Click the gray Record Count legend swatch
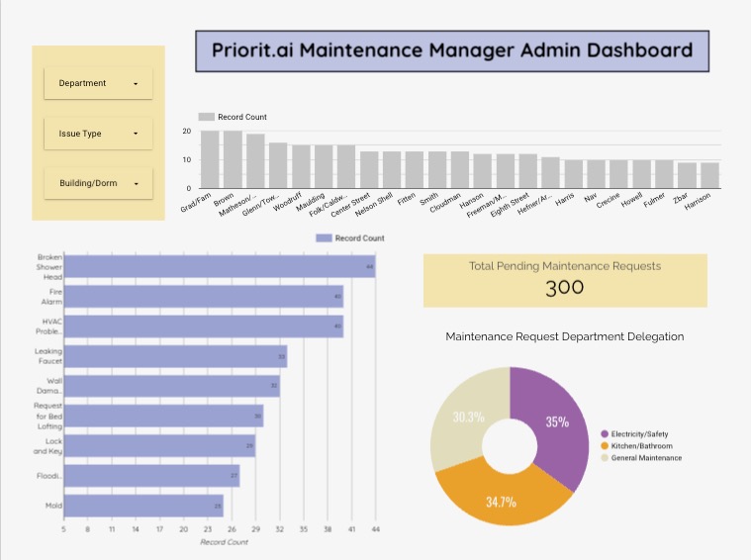Image resolution: width=751 pixels, height=560 pixels. pos(207,117)
